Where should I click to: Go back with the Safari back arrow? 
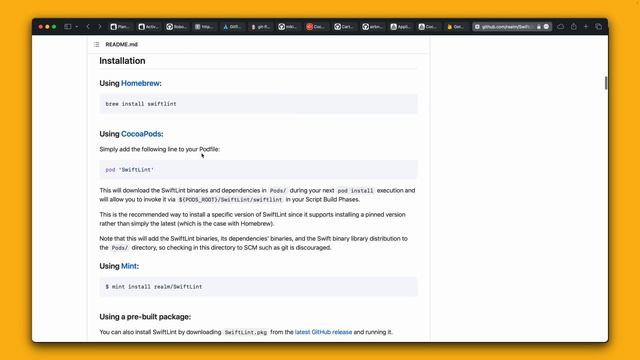(x=88, y=27)
